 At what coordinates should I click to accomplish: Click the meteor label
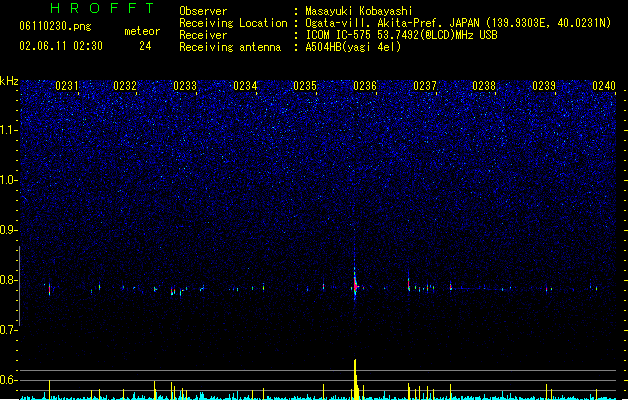click(x=142, y=31)
